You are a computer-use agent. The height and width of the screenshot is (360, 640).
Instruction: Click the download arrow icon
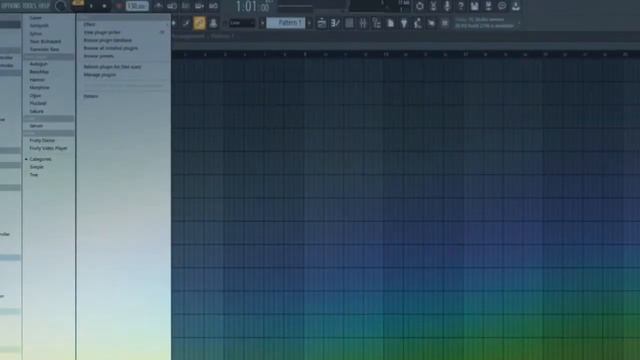(x=516, y=6)
